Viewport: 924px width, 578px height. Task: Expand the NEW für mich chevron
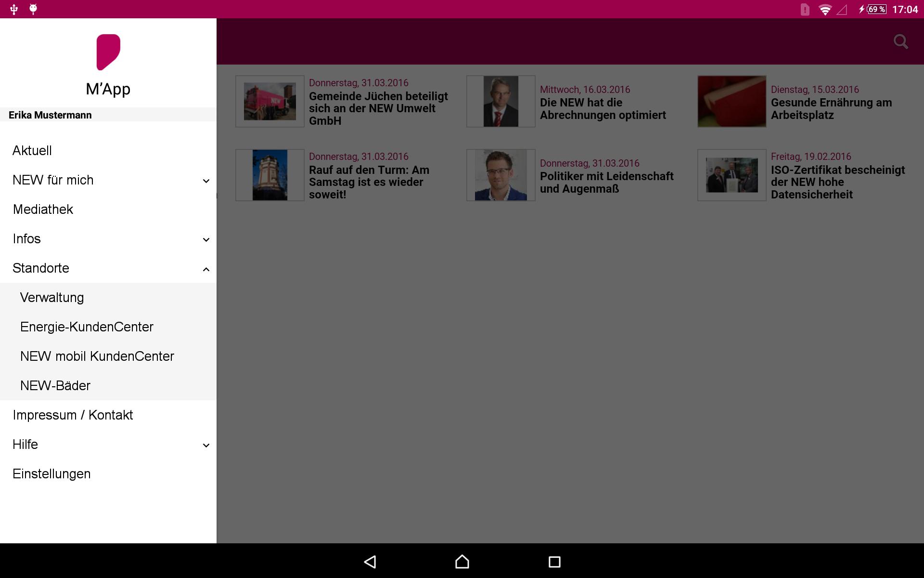[x=206, y=181]
